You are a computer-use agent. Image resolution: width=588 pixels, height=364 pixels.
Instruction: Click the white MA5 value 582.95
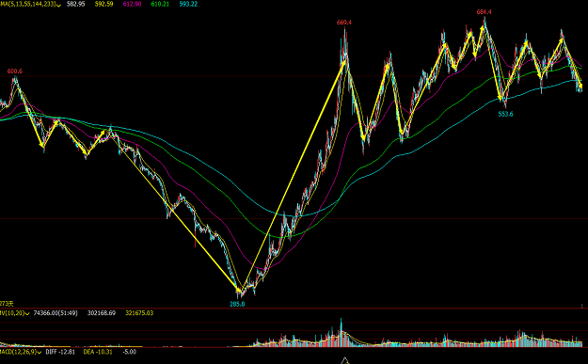tap(76, 4)
